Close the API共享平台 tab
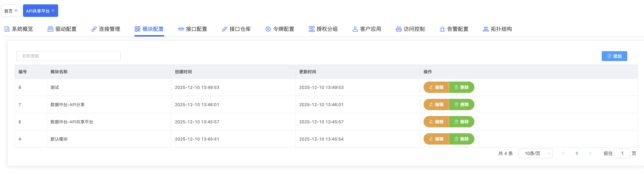Viewport: 644px width, 175px height. 53,10
